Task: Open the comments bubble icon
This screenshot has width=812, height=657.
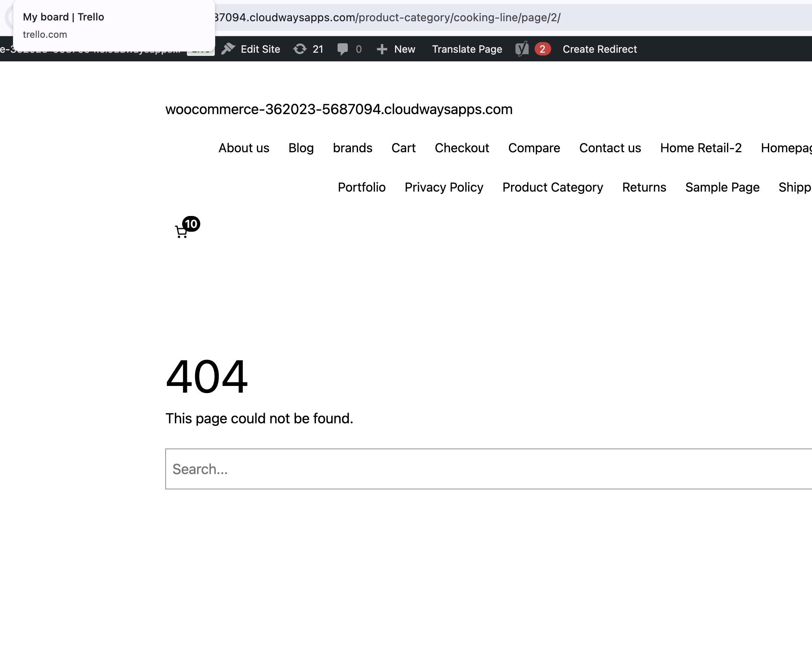Action: click(343, 49)
